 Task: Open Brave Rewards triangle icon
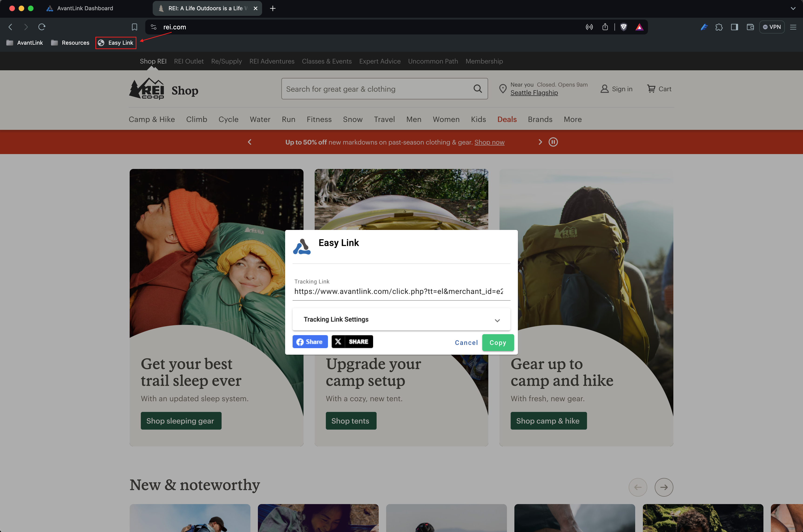pyautogui.click(x=639, y=27)
